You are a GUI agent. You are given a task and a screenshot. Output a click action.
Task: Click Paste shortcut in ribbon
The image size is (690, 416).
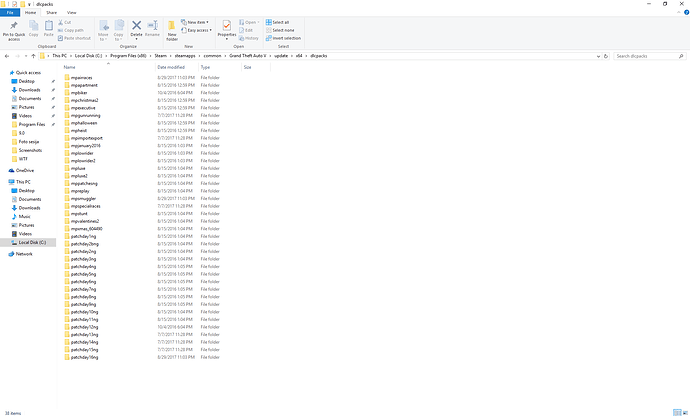click(74, 38)
